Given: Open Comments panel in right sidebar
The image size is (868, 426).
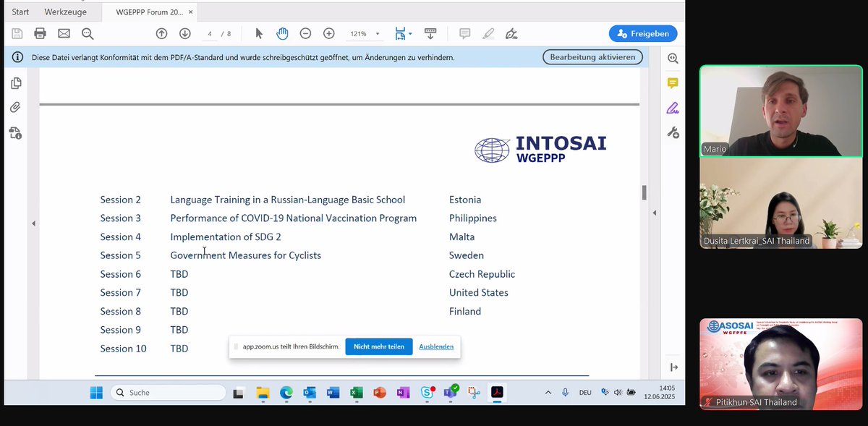Looking at the screenshot, I should (673, 83).
